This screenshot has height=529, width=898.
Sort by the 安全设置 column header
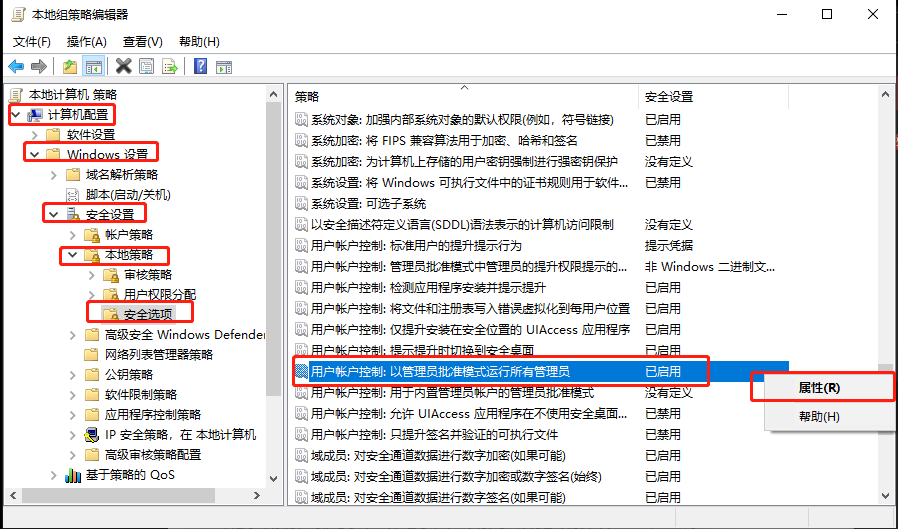tap(714, 97)
